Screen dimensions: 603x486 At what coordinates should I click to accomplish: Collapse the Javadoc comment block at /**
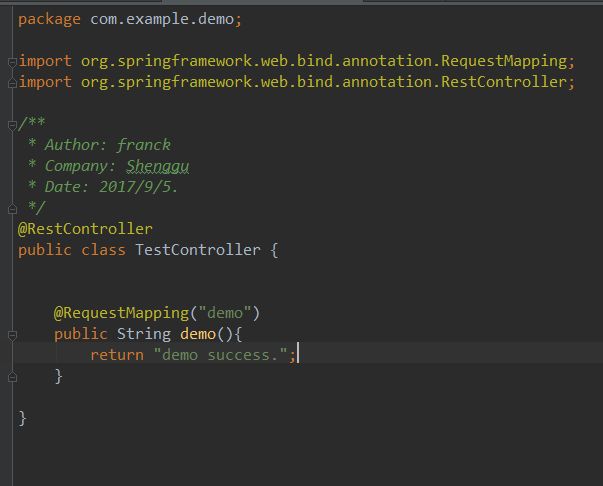[x=12, y=125]
